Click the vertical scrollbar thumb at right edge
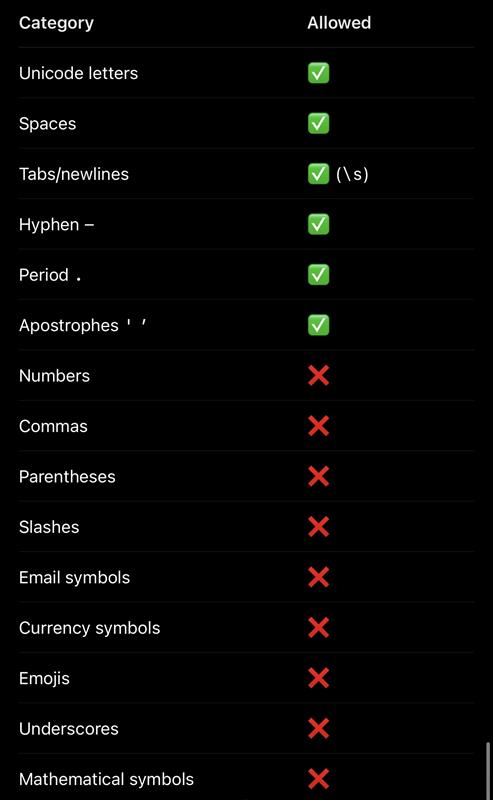This screenshot has height=800, width=493. (488, 771)
